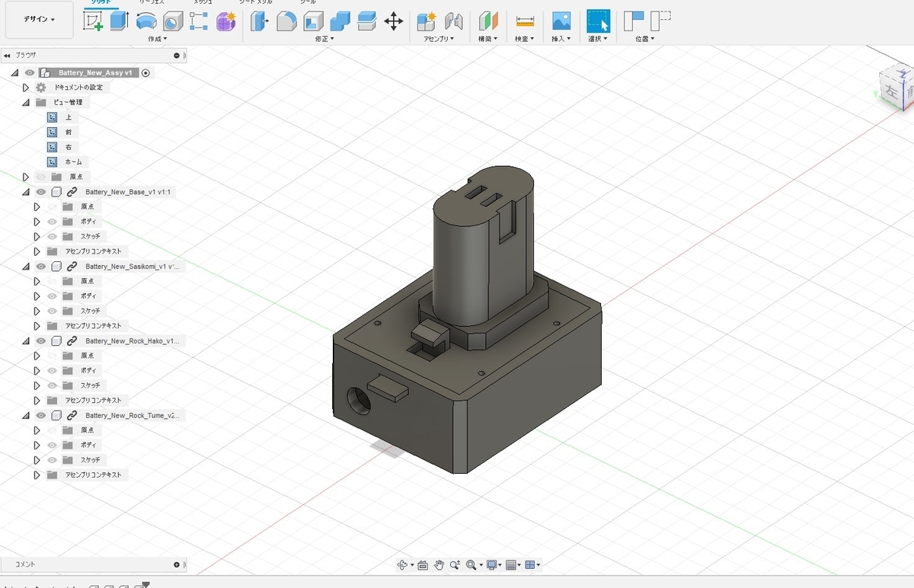
Task: Click the Offset Plane construct icon
Action: tap(488, 21)
